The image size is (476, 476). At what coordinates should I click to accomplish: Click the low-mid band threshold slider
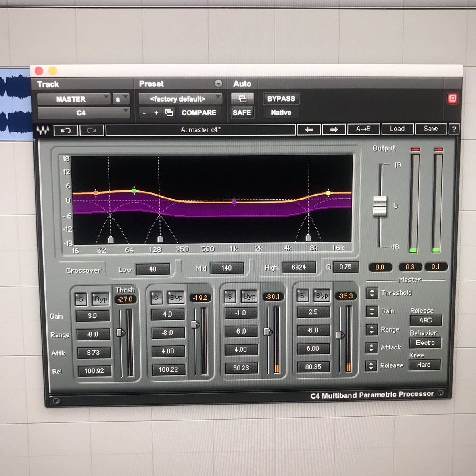(195, 324)
